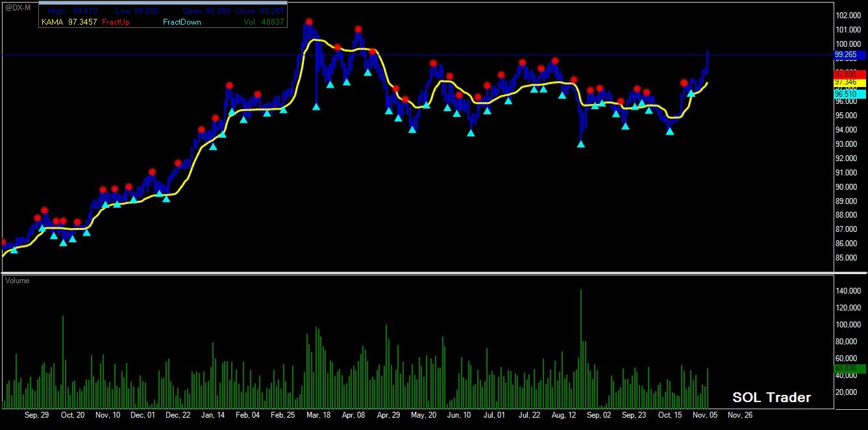Click the 95.000 price axis label
Viewport: 868px width, 430px height.
847,116
